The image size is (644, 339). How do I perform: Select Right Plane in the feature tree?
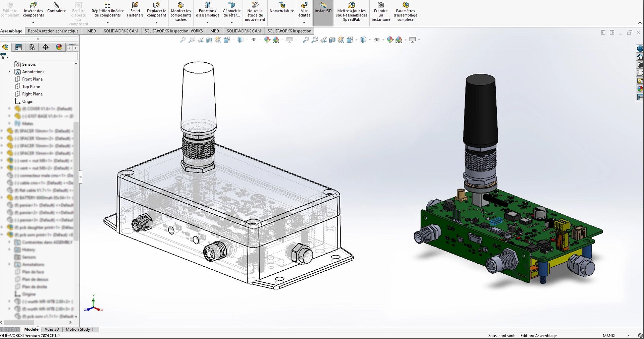coord(29,94)
